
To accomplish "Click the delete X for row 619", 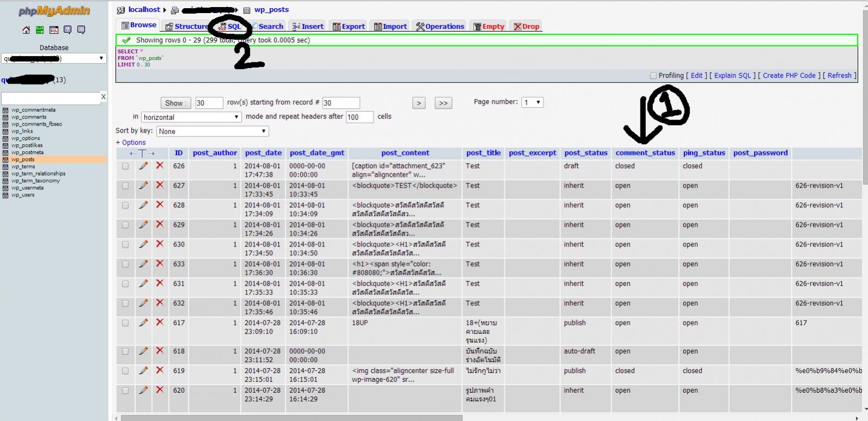I will (x=160, y=370).
